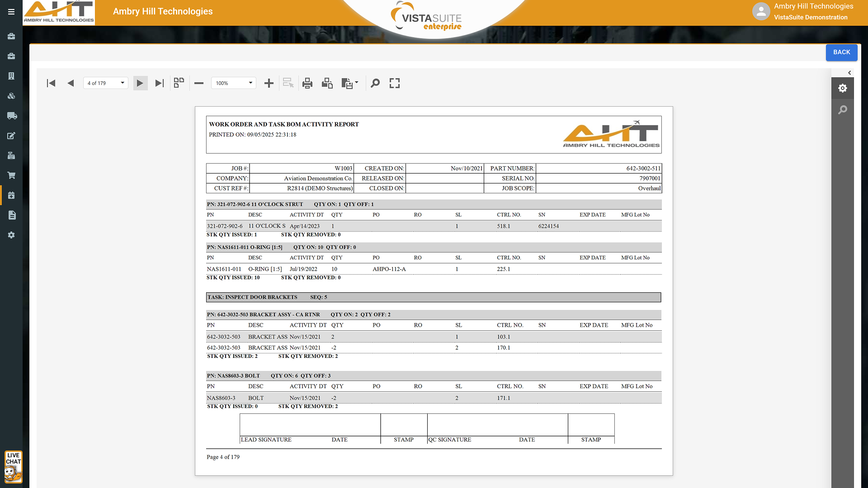Collapse the right side panel chevron
Viewport: 868px width, 488px height.
coord(849,73)
